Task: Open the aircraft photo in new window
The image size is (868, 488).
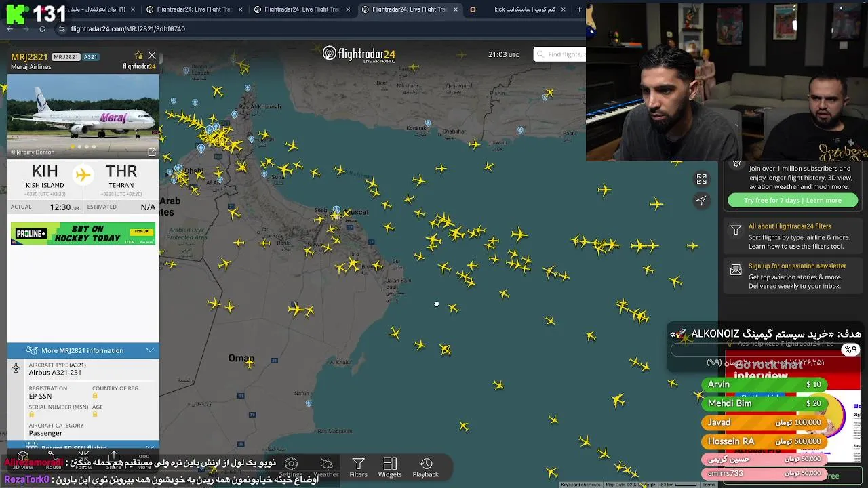Action: (x=152, y=152)
